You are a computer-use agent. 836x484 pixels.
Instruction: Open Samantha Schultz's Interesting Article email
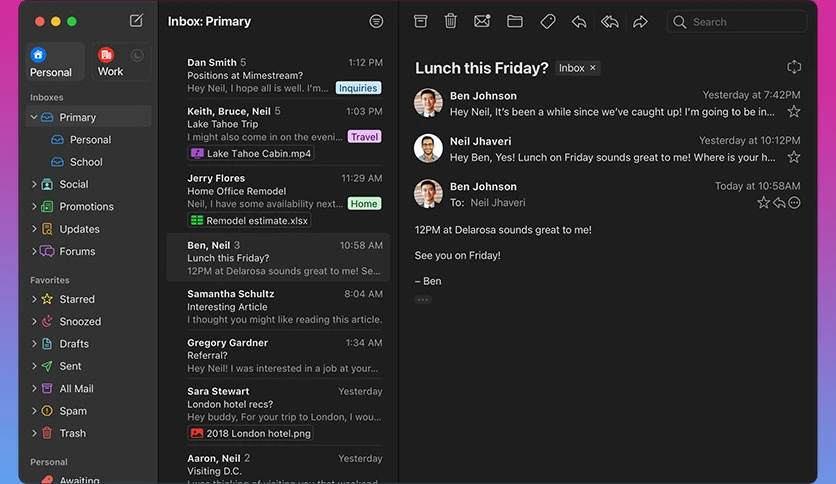pyautogui.click(x=278, y=306)
